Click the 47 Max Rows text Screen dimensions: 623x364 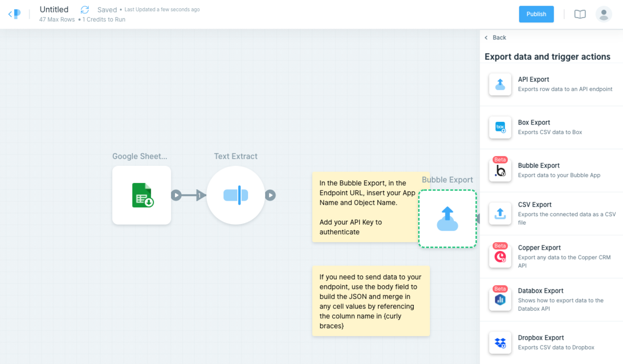[57, 20]
